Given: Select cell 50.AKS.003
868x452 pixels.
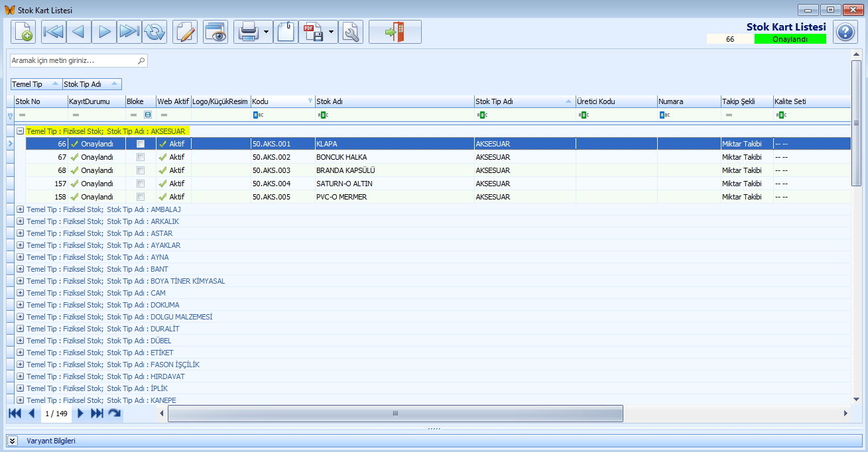Looking at the screenshot, I should pos(282,170).
